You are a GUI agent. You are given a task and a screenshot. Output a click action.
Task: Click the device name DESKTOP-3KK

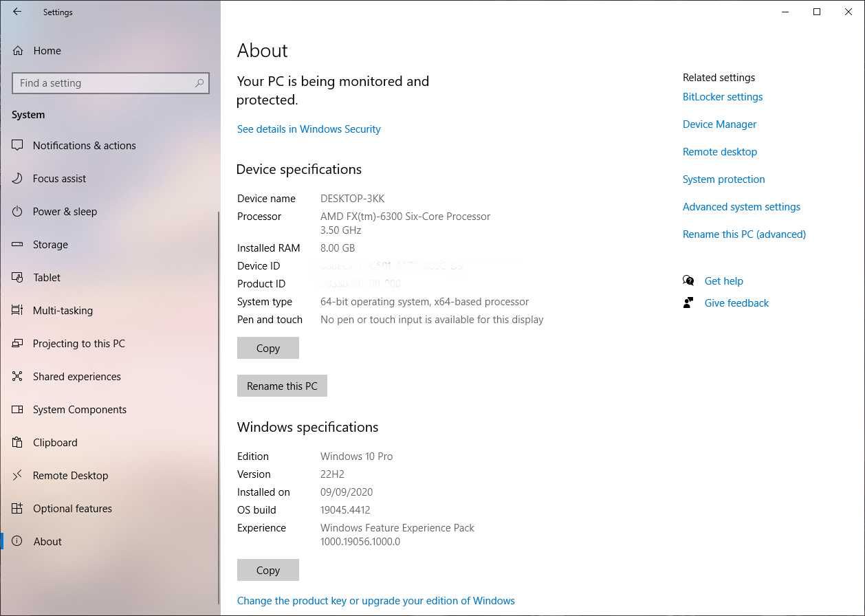352,199
